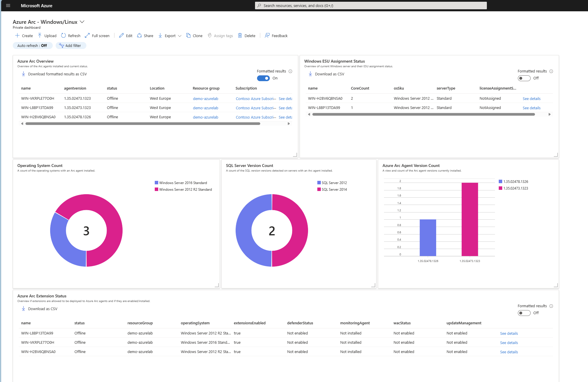Edit the dashboard layout
This screenshot has height=382, width=588.
[125, 35]
